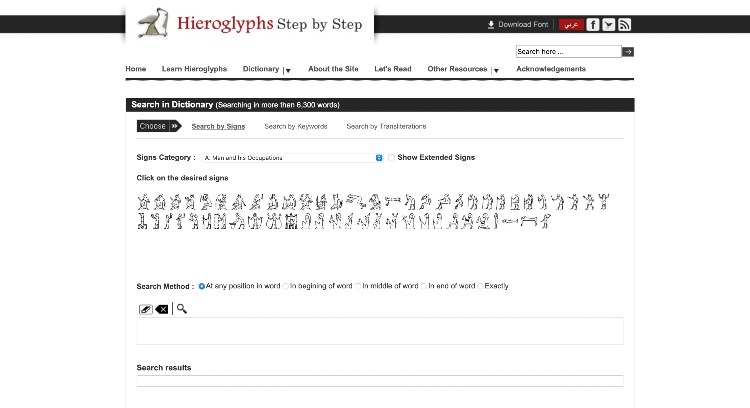
Task: Click the magnifier search icon below Search Method
Action: pos(182,308)
